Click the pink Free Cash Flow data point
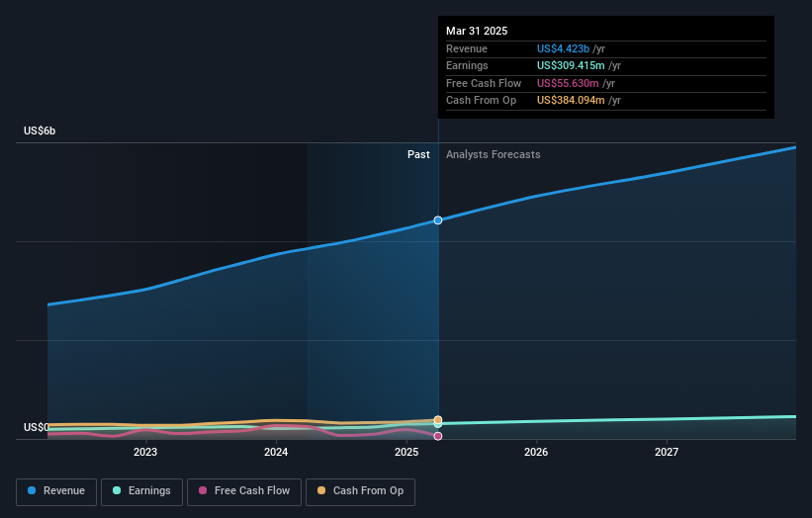This screenshot has width=812, height=518. [x=438, y=436]
